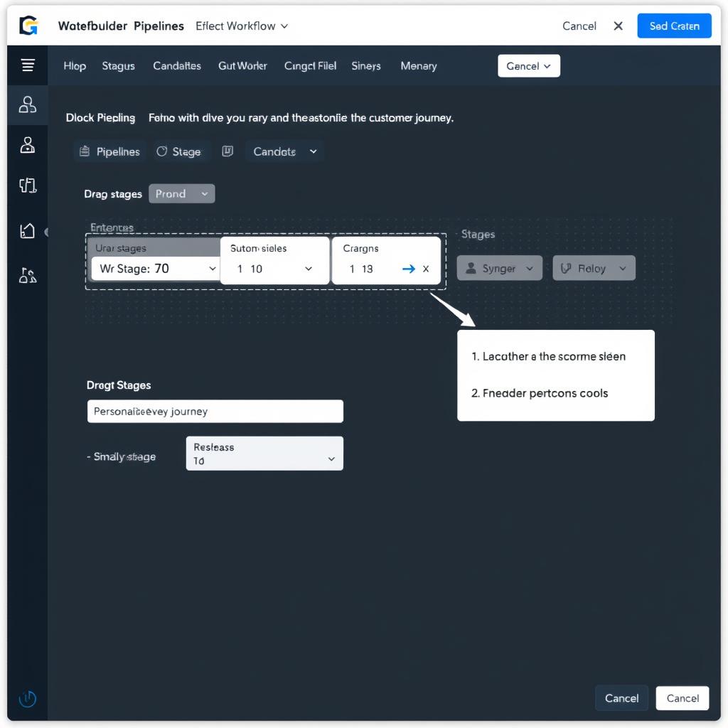Screen dimensions: 728x728
Task: Click the Sad Craten button
Action: [x=673, y=26]
